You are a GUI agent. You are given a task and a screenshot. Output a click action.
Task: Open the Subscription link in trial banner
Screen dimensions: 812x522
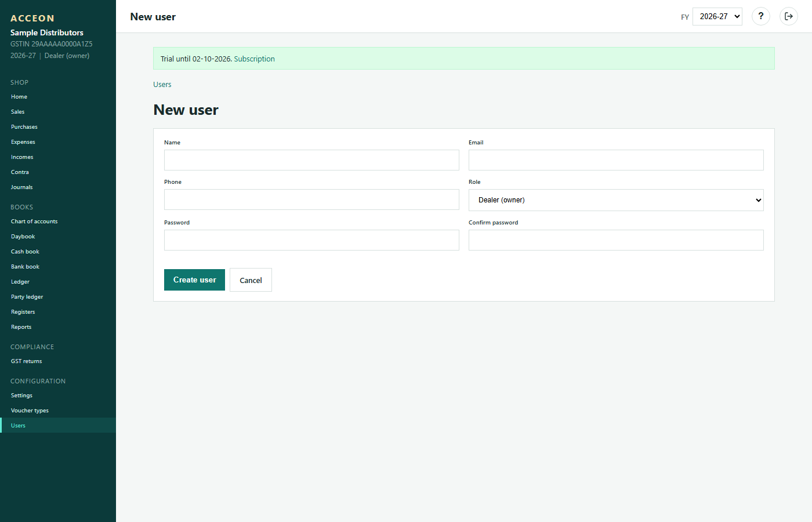(255, 59)
